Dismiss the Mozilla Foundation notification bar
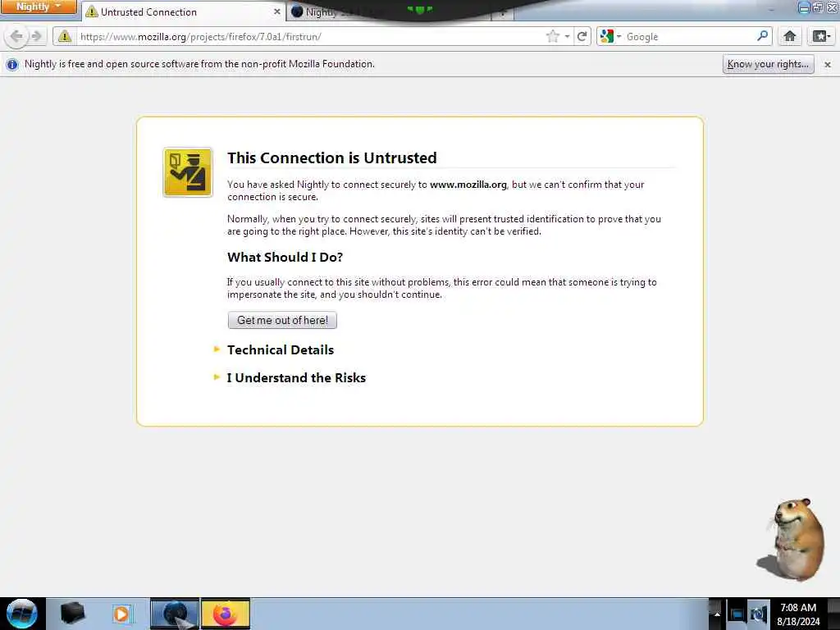The width and height of the screenshot is (840, 630). click(x=827, y=64)
